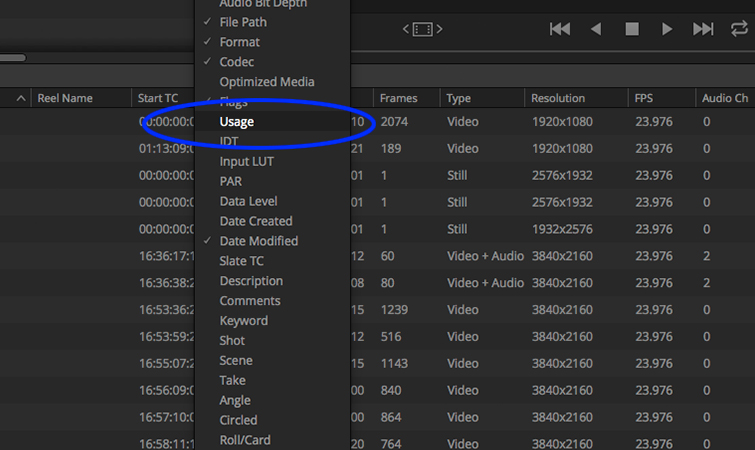Select the Video + Audio 80-frame clip
The image size is (755, 450).
(x=378, y=283)
